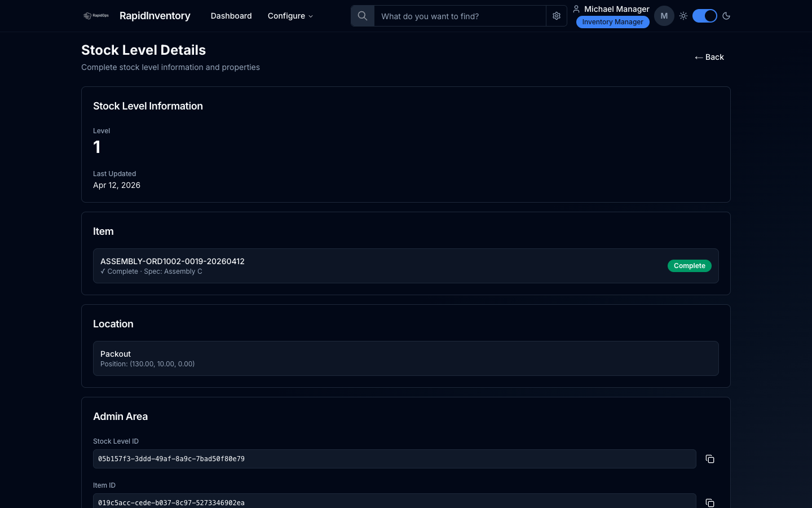This screenshot has width=812, height=508.
Task: Click the Stock Level Details heading
Action: [x=144, y=50]
